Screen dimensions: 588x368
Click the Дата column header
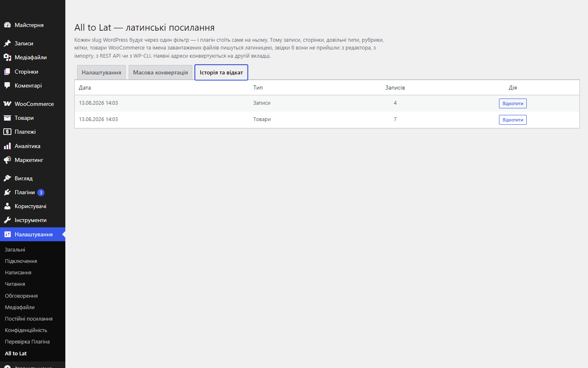(x=85, y=88)
